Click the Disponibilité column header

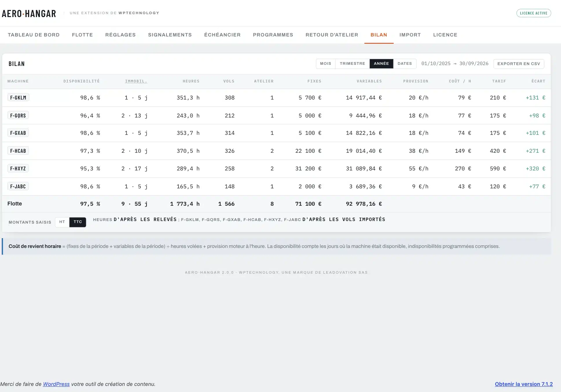[82, 81]
